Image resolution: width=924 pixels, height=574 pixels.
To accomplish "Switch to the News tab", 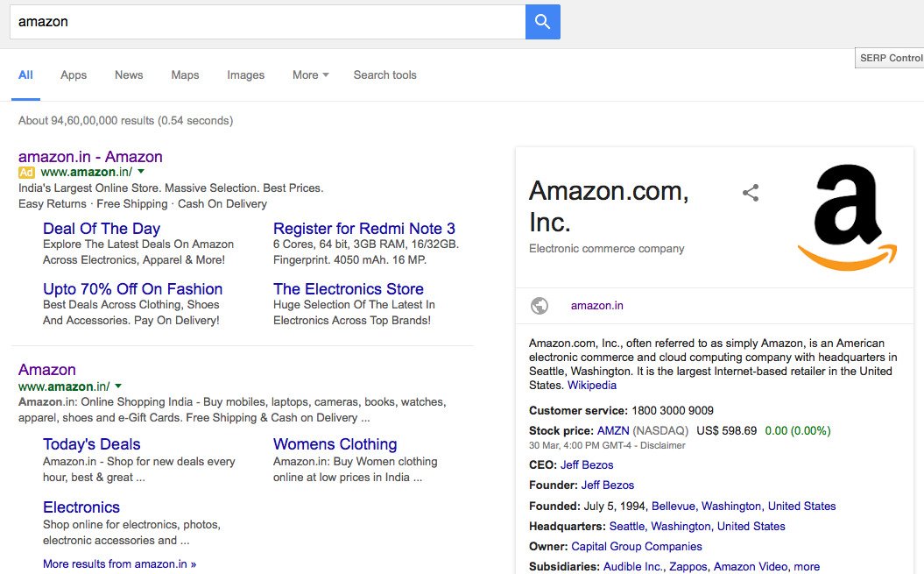I will [x=129, y=74].
